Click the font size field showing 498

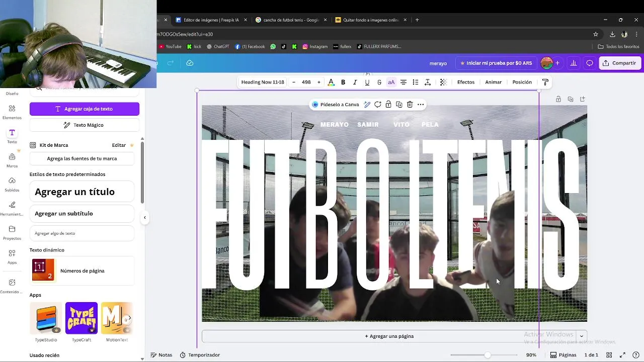(x=306, y=82)
